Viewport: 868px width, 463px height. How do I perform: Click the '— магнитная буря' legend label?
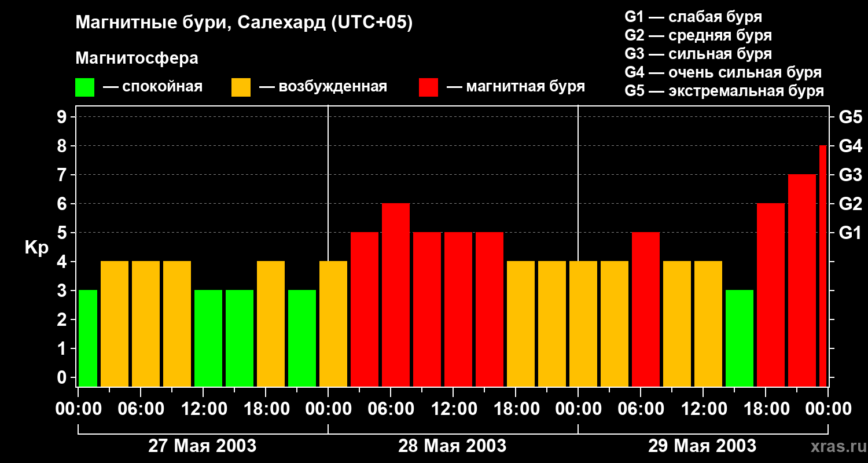[x=516, y=87]
